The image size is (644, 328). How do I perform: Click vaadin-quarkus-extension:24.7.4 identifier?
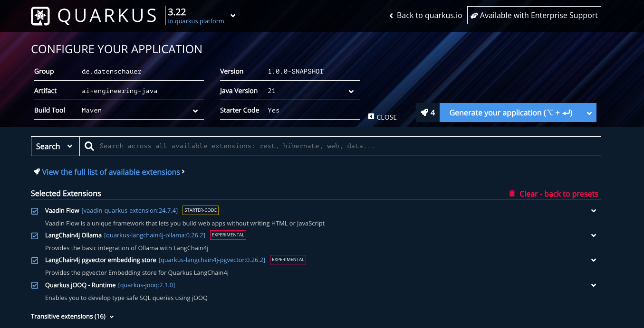click(130, 210)
